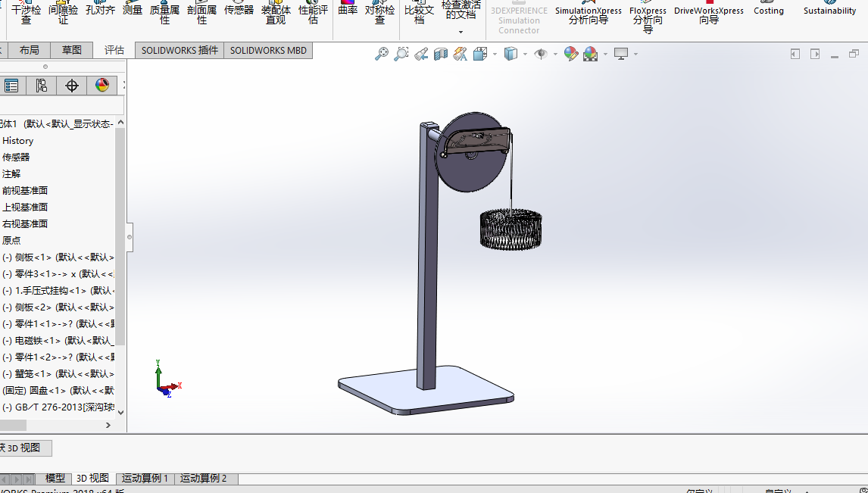Click the 传感器 ribbon tool
Viewport: 868px width, 493px height.
click(239, 10)
